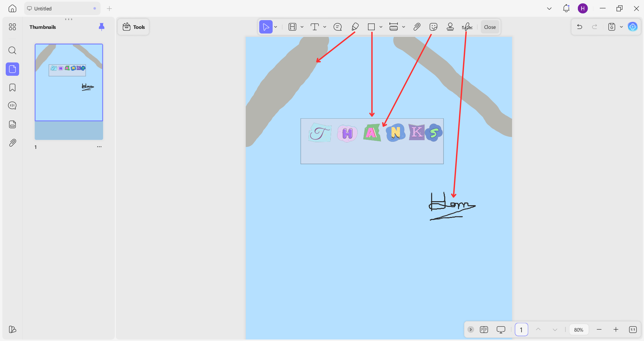Open the page 1 thumbnail options menu
Screen dimensions: 644x341
[99, 147]
